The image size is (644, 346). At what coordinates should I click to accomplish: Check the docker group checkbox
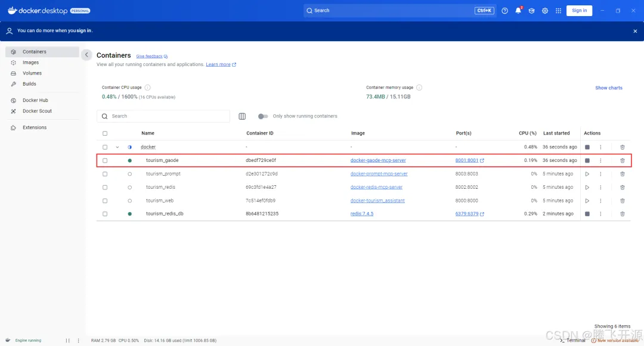click(105, 147)
